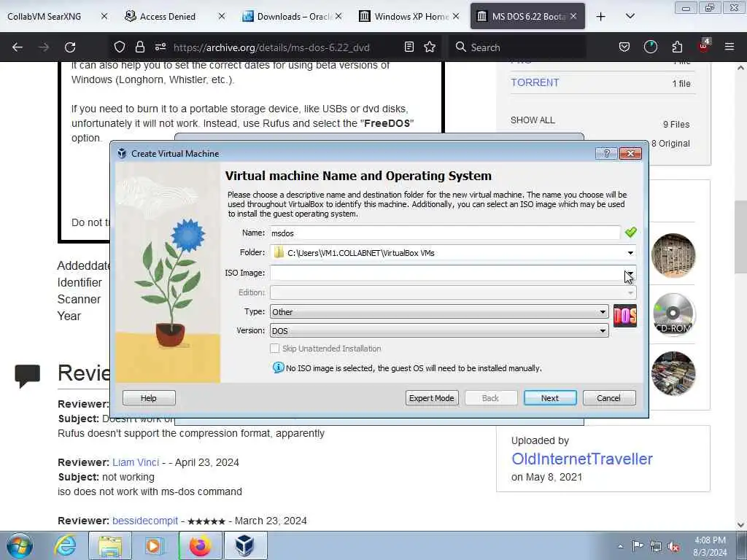Viewport: 747px width, 560px height.
Task: Open reviewer bessidecompit profile
Action: (145, 521)
